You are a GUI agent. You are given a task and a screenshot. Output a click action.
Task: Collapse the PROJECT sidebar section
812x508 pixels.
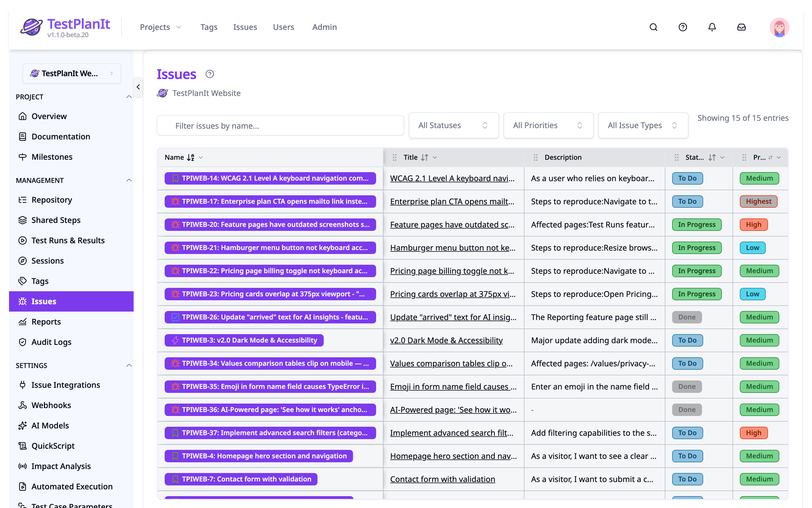(129, 97)
